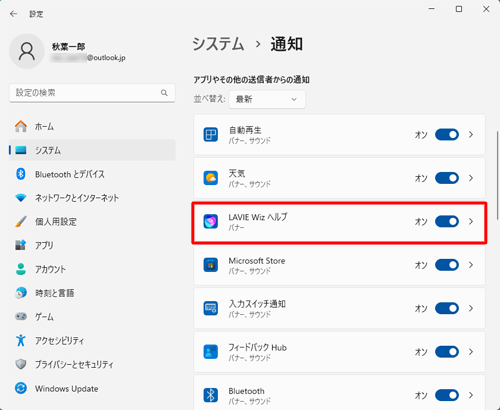The image size is (500, 410).
Task: Click the user profile avatar icon
Action: [x=27, y=51]
